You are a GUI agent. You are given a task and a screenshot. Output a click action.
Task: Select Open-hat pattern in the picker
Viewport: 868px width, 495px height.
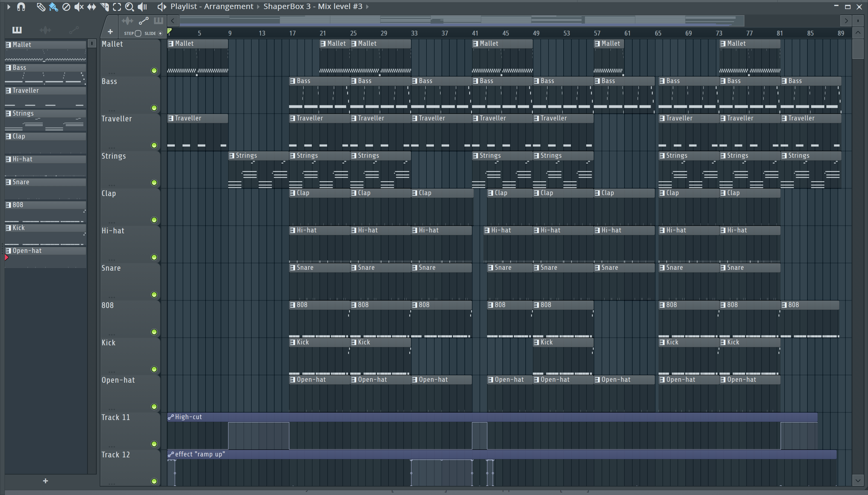point(45,258)
